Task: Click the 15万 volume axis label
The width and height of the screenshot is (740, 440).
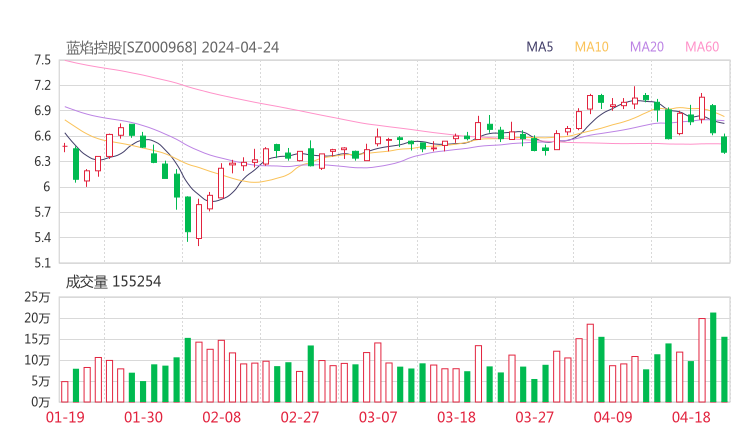Action: [x=37, y=339]
